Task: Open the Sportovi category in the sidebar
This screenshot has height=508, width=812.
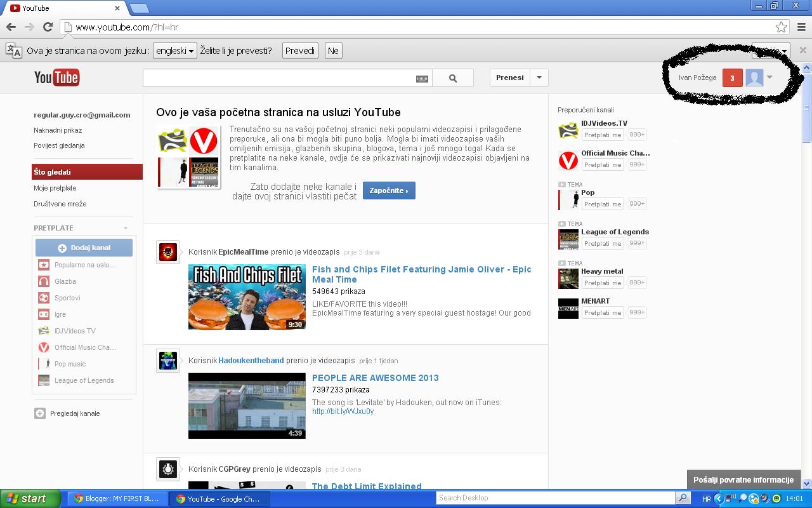Action: [x=67, y=298]
